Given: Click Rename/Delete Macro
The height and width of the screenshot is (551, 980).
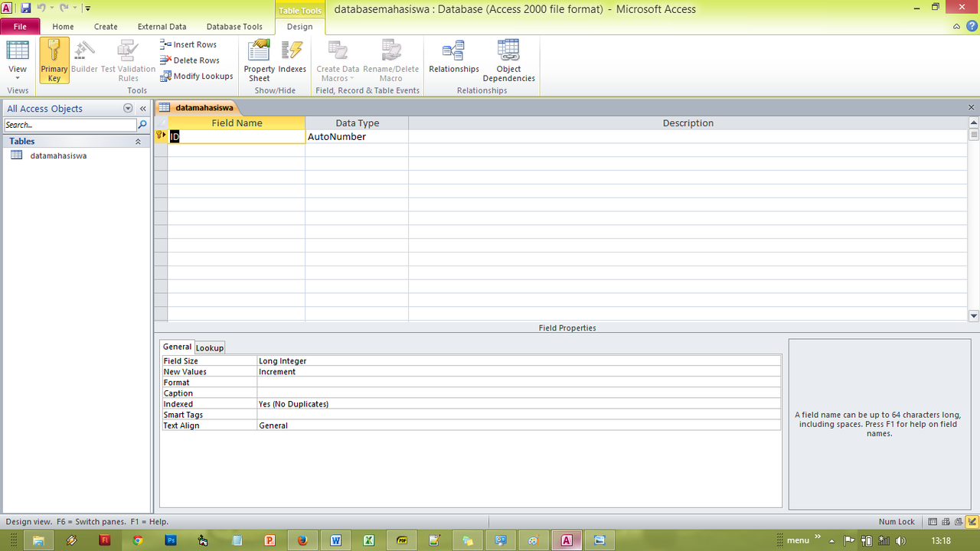Looking at the screenshot, I should click(x=390, y=60).
